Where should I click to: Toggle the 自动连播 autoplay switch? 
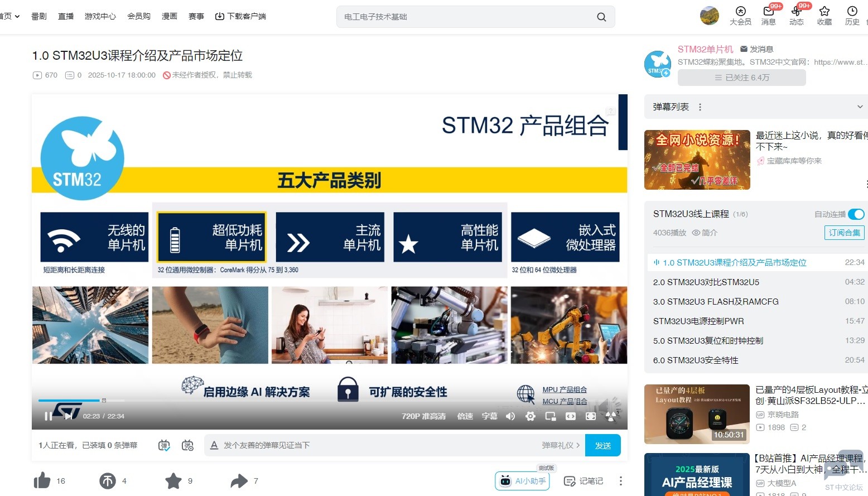[856, 214]
